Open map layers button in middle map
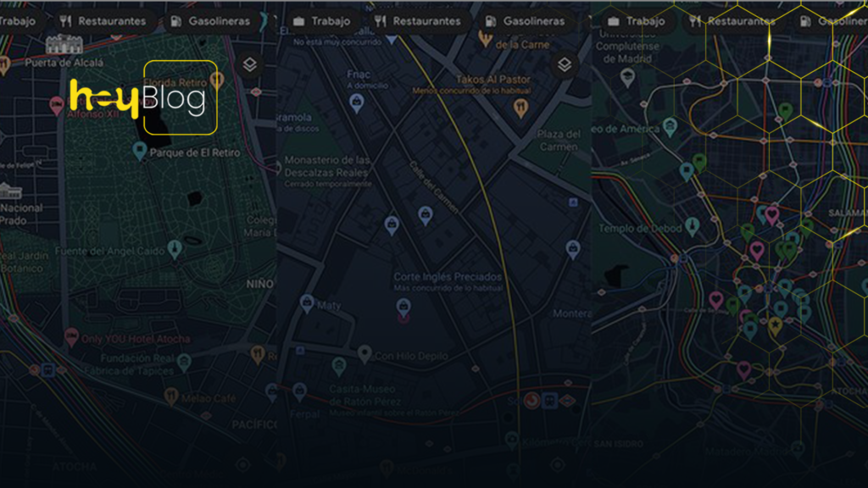This screenshot has height=488, width=868. point(564,64)
